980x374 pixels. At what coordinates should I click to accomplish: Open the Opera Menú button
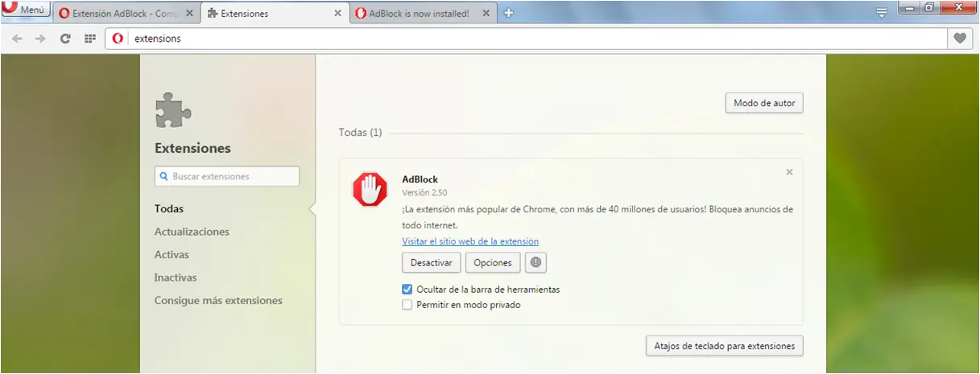point(25,10)
